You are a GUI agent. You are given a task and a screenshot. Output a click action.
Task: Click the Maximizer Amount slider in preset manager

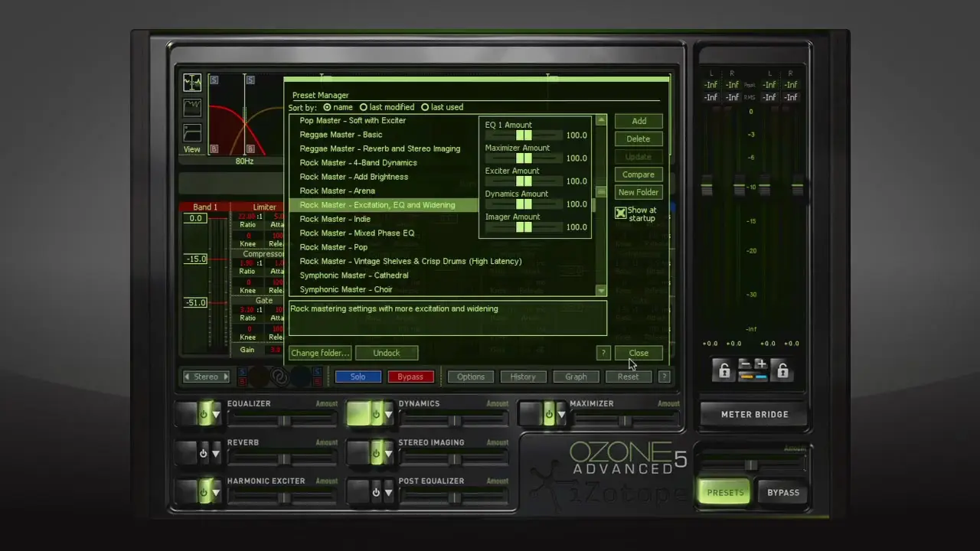point(524,158)
